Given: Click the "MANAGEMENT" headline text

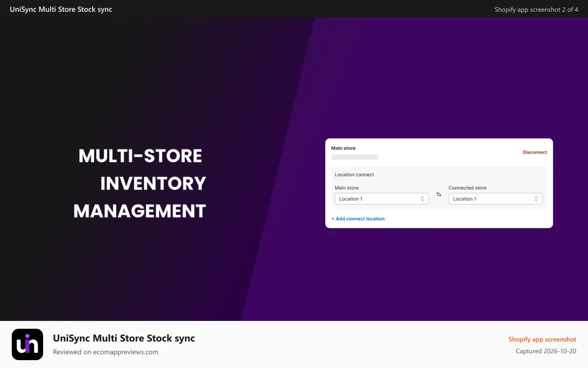Looking at the screenshot, I should [x=140, y=211].
